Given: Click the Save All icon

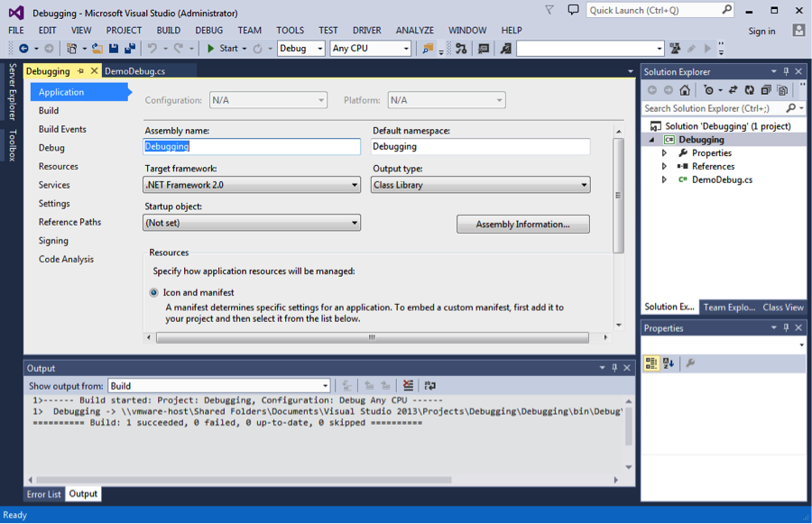Looking at the screenshot, I should click(x=129, y=48).
